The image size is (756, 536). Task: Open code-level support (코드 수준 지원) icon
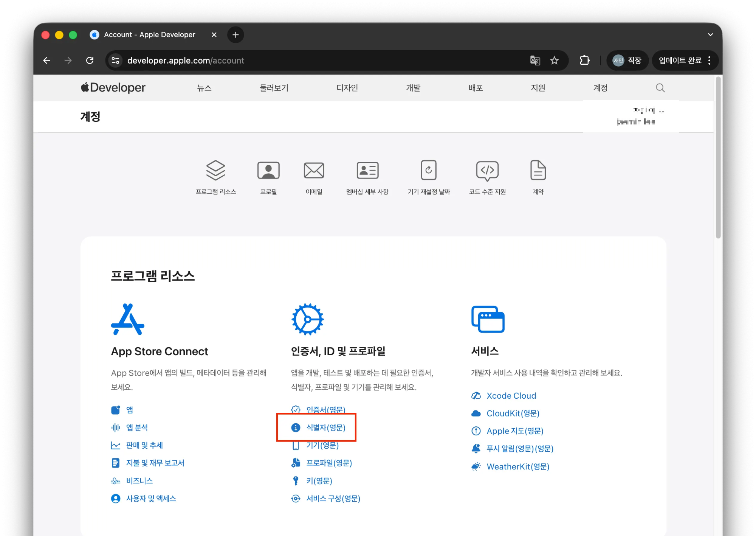(487, 170)
